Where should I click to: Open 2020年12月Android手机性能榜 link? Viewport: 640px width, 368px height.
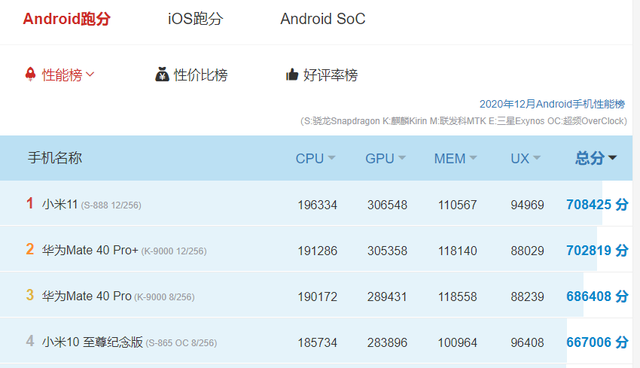[552, 104]
